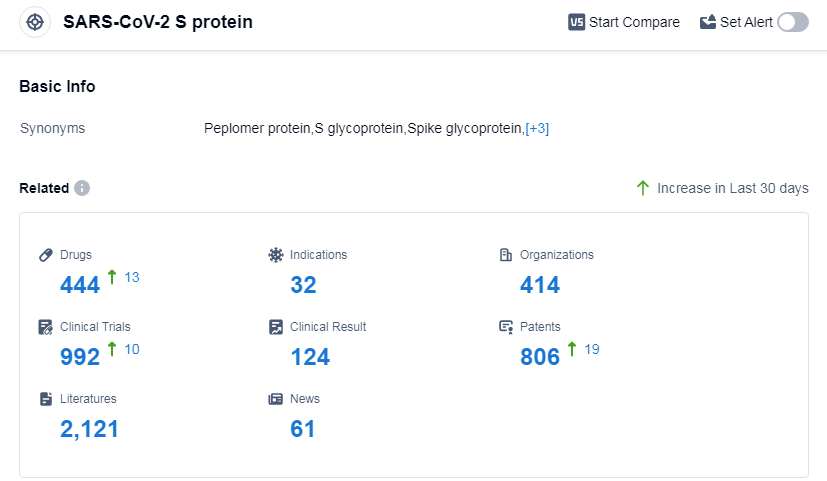
Task: Click the Literatures document icon
Action: coord(46,399)
